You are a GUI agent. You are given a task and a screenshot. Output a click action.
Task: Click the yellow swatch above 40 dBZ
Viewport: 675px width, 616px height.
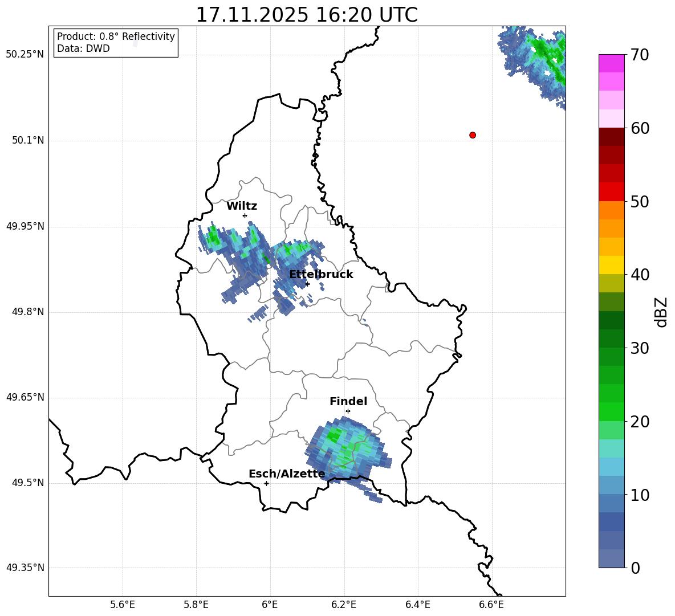coord(611,264)
